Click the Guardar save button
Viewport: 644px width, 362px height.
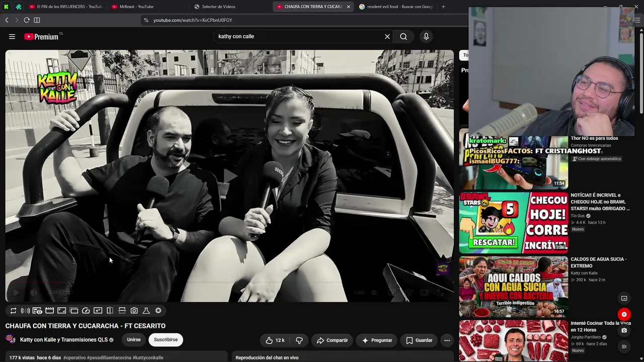[419, 340]
